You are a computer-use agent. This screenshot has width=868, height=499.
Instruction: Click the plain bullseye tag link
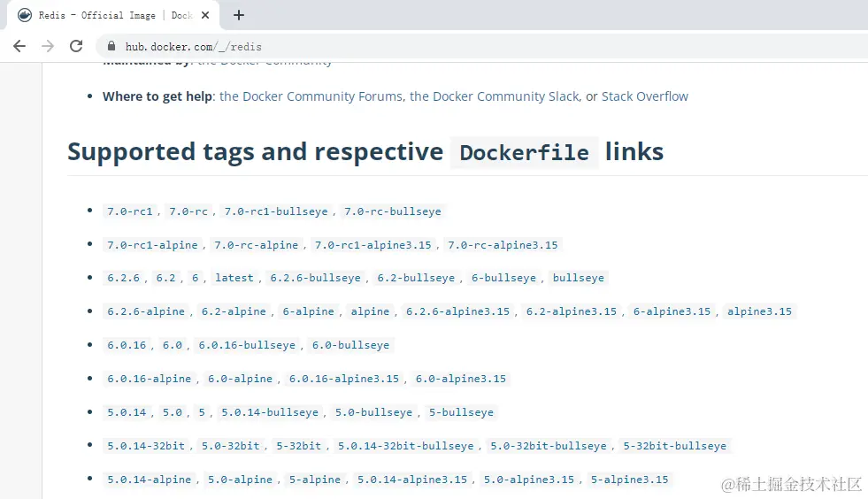click(x=579, y=278)
